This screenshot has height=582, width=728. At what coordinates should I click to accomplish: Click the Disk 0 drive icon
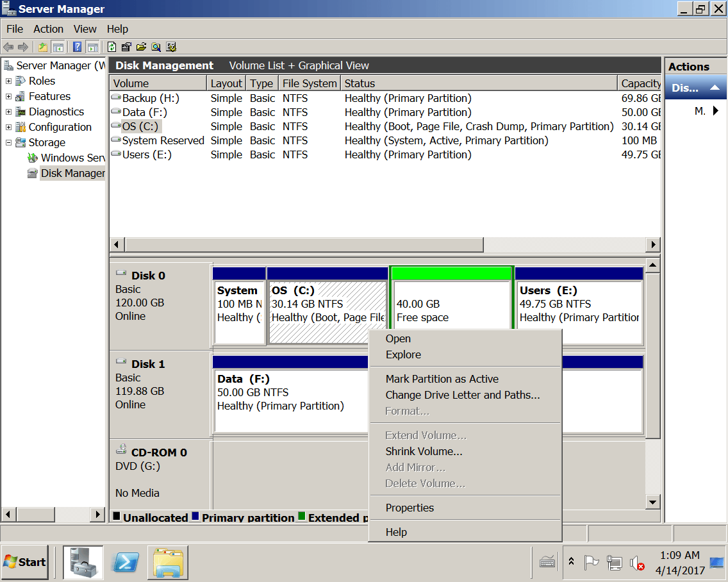pos(121,273)
